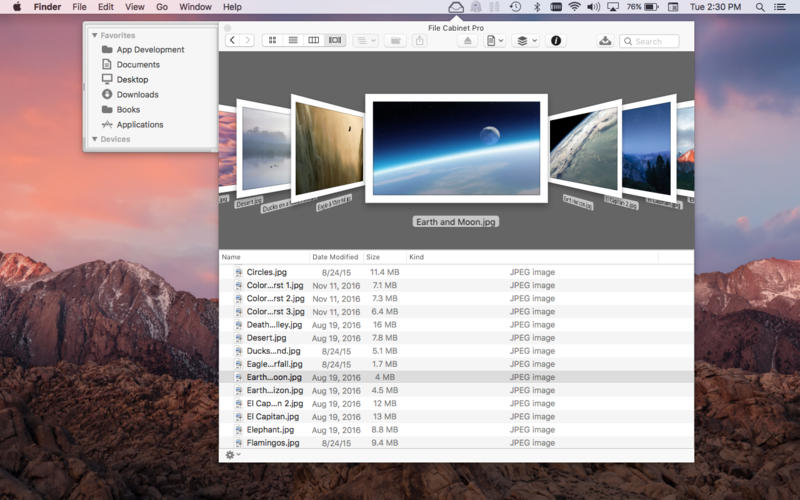Sort by the Name column header
This screenshot has height=500, width=800.
264,257
